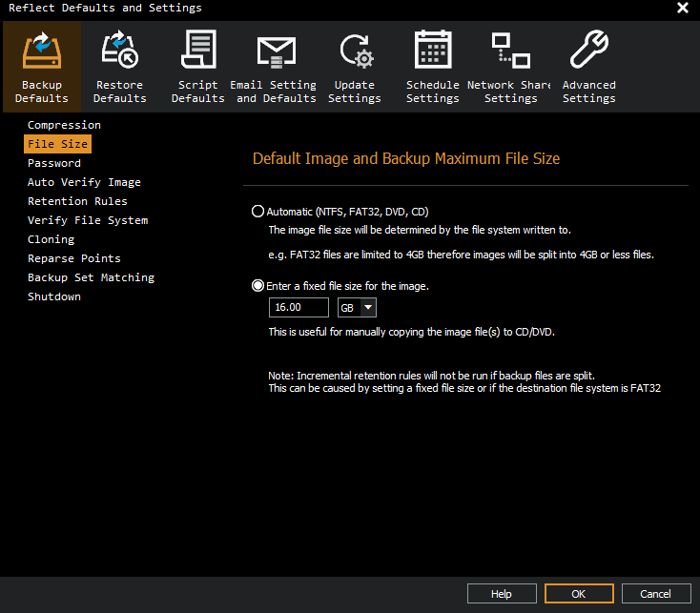The image size is (700, 613).
Task: Close the Reflect Defaults and Settings dialog
Action: click(683, 8)
